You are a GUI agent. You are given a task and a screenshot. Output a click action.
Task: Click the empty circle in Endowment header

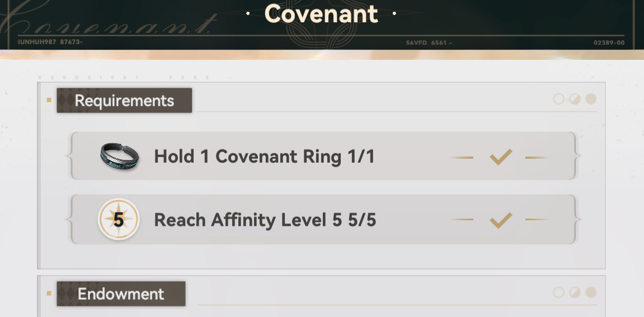pos(558,292)
